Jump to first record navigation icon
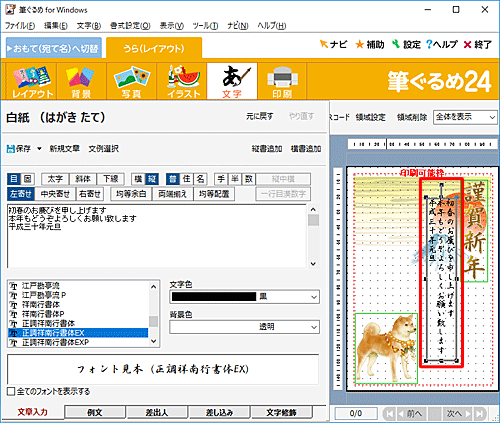This screenshot has height=423, width=500. 389,414
